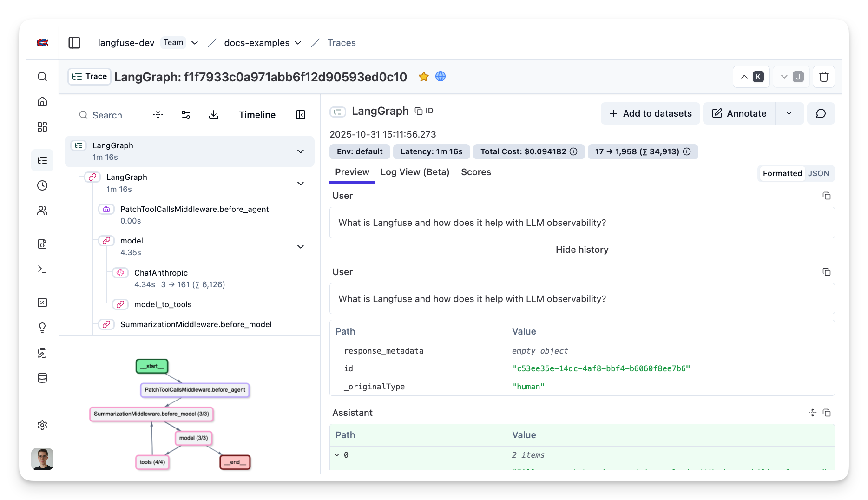
Task: Toggle the collapse-all icon in the trace tree
Action: (158, 114)
